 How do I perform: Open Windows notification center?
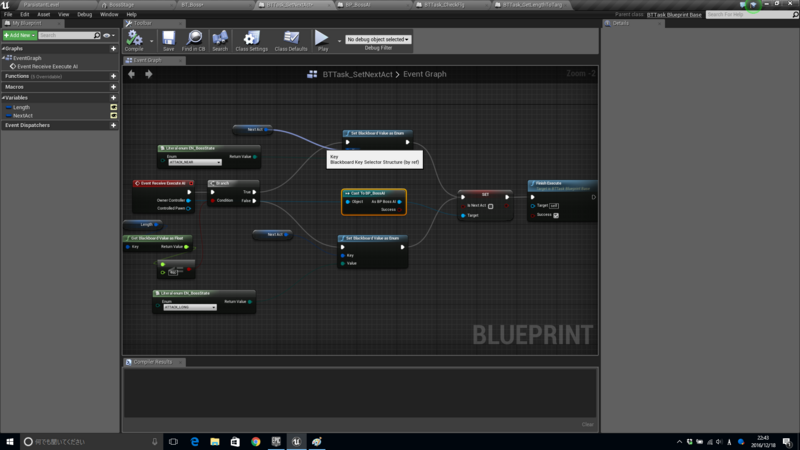point(787,441)
